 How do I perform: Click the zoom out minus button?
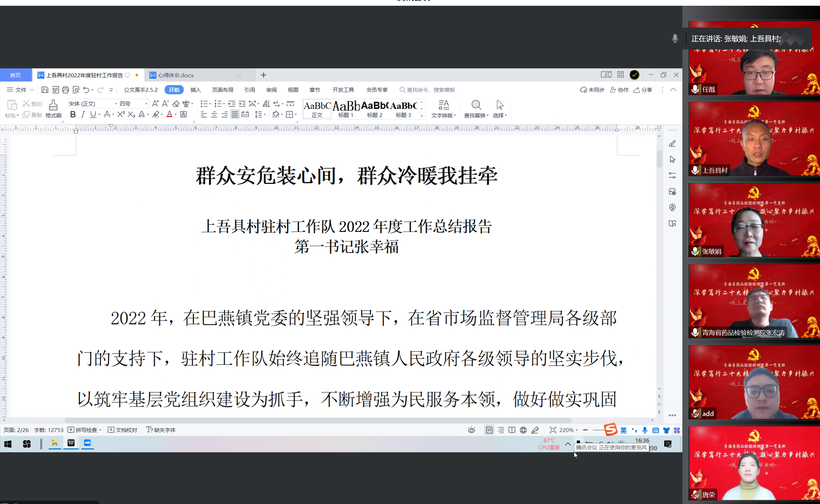(x=585, y=430)
